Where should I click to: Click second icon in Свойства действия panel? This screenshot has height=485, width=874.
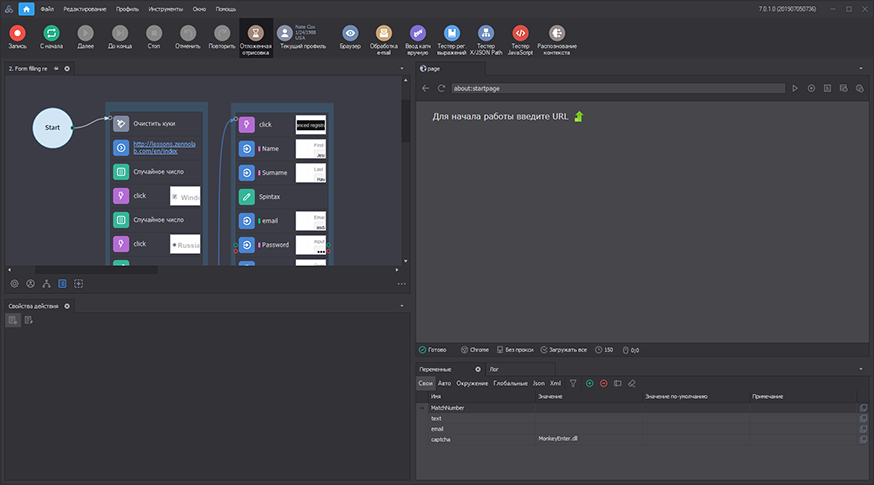(28, 320)
